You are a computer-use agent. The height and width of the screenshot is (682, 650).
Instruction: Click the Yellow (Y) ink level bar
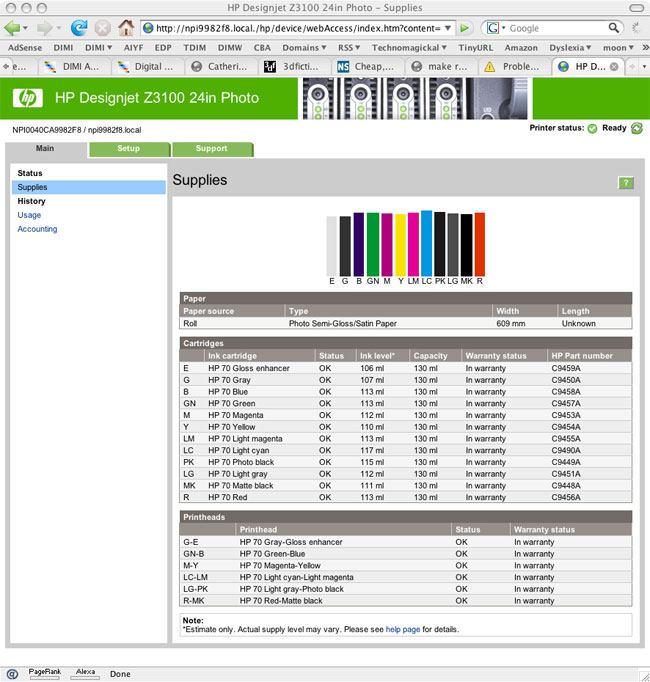point(400,245)
